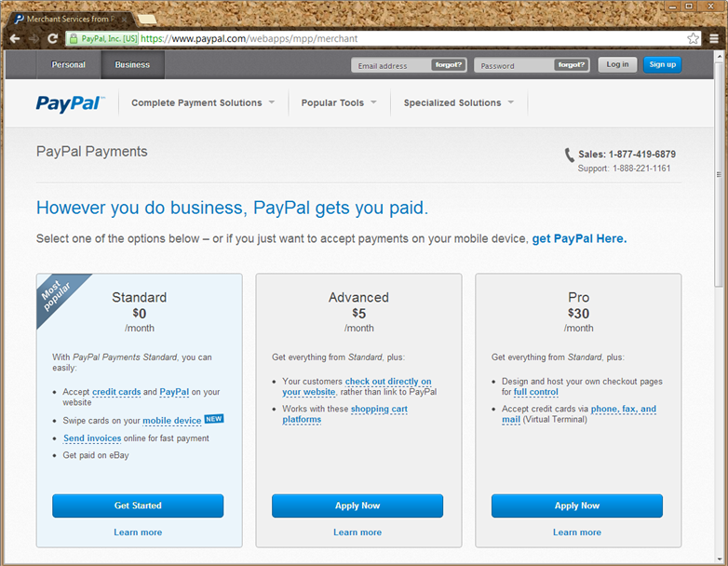This screenshot has height=566, width=728.
Task: Click the Sign up button
Action: [x=662, y=64]
